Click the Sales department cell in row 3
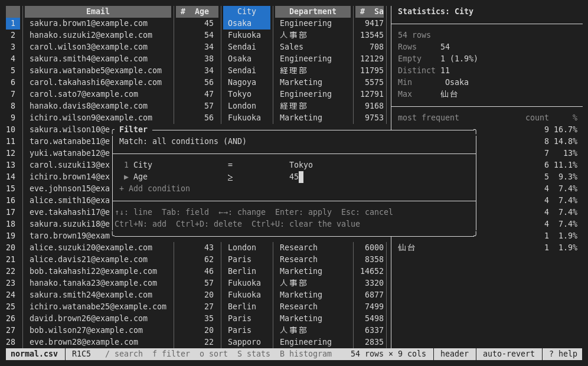 point(292,47)
